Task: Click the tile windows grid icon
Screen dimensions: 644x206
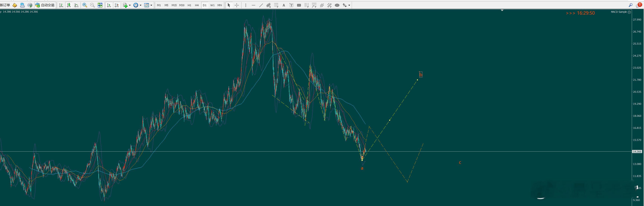Action: (100, 5)
